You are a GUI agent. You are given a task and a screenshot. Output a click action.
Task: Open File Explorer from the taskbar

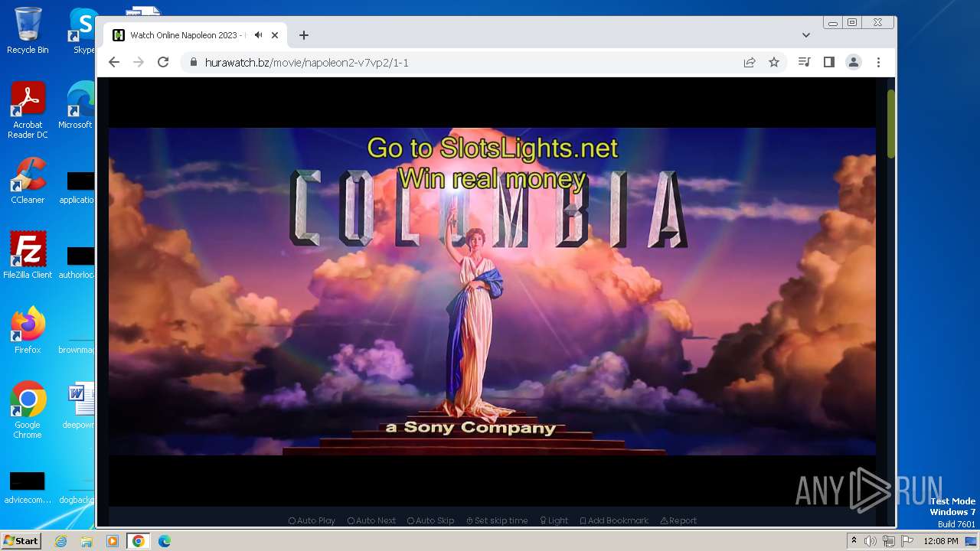(x=87, y=541)
